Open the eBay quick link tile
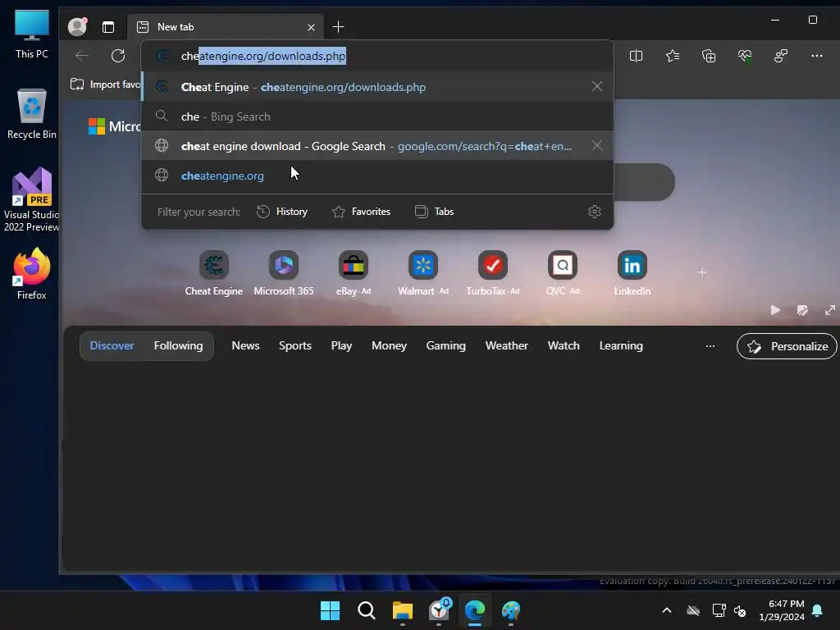Viewport: 840px width, 630px height. click(353, 273)
